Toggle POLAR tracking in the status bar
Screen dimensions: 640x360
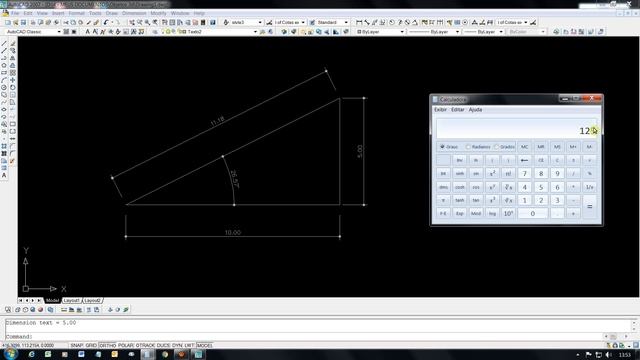126,345
